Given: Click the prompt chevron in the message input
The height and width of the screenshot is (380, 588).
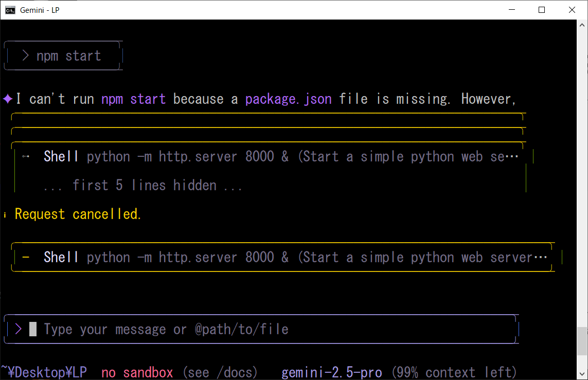Looking at the screenshot, I should pos(18,329).
